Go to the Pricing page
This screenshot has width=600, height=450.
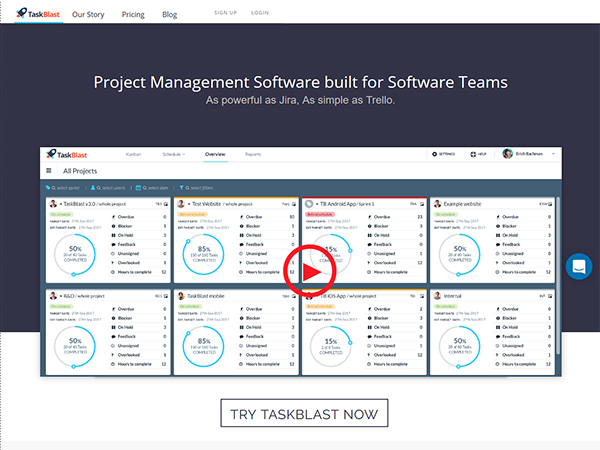point(133,15)
